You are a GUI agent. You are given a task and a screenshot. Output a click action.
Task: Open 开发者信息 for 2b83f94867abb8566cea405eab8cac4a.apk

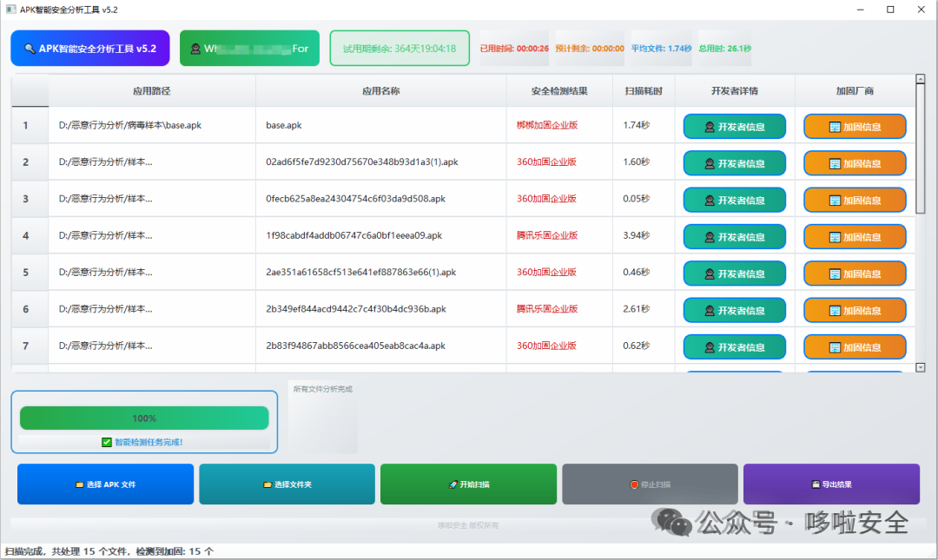(x=735, y=347)
